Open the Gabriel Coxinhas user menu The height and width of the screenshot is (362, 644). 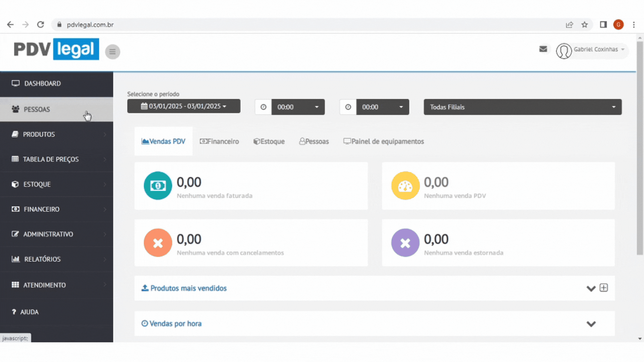[x=595, y=50]
